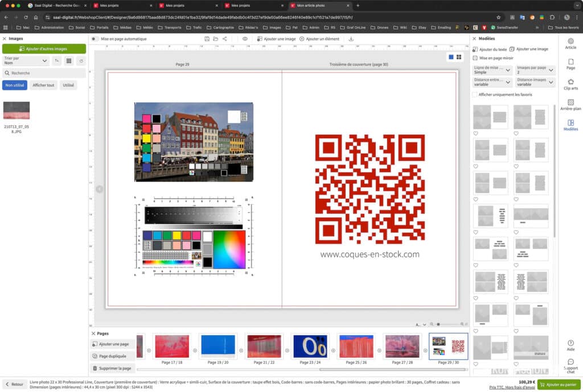Open the Page panel in right sidebar
Viewport: 583px width, 392px height.
point(570,64)
